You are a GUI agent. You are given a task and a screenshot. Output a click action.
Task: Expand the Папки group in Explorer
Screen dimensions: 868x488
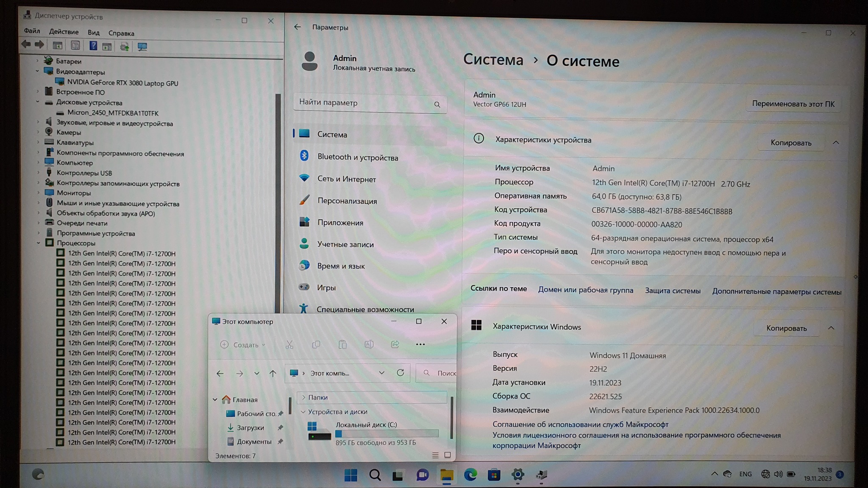[303, 397]
